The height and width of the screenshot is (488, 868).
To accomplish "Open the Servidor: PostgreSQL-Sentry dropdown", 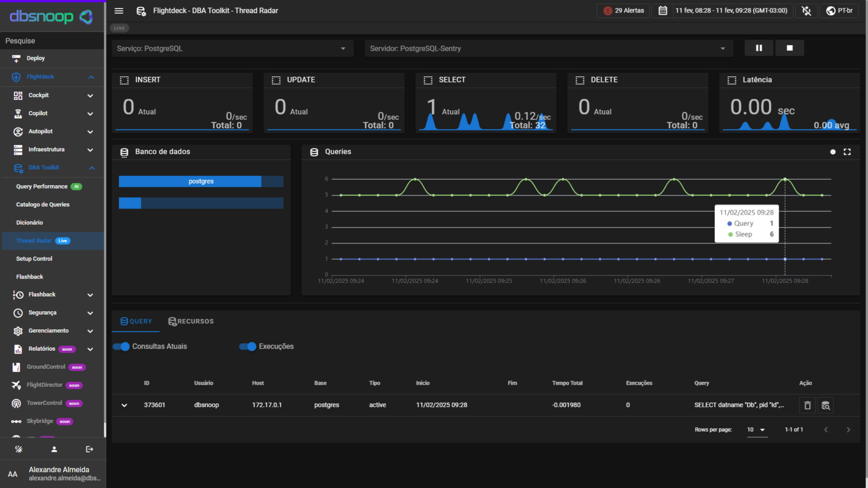I will (x=549, y=49).
